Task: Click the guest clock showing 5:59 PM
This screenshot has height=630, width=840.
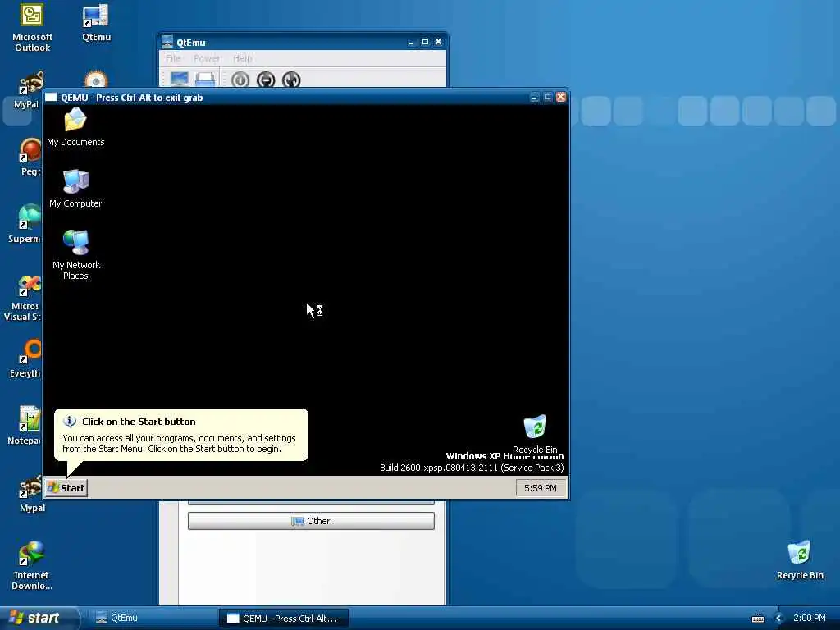Action: coord(540,488)
